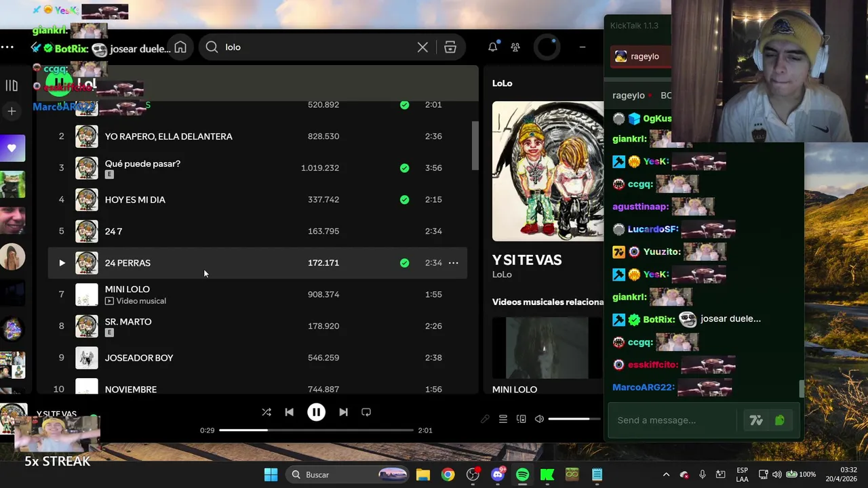
Task: Open Liked Songs heart tile
Action: click(12, 148)
